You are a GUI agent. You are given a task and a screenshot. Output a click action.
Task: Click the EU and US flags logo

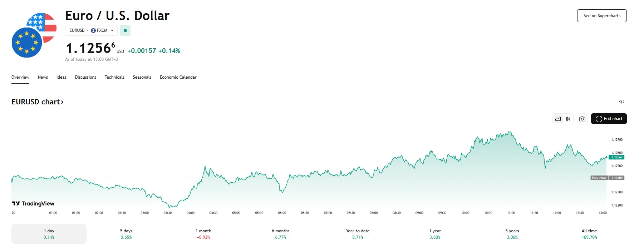34,35
